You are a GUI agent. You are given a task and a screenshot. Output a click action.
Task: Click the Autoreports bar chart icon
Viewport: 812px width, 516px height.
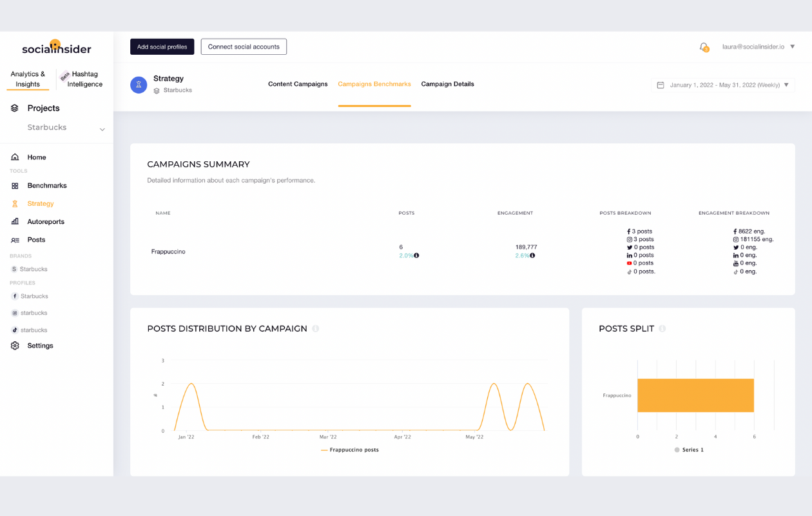(15, 222)
